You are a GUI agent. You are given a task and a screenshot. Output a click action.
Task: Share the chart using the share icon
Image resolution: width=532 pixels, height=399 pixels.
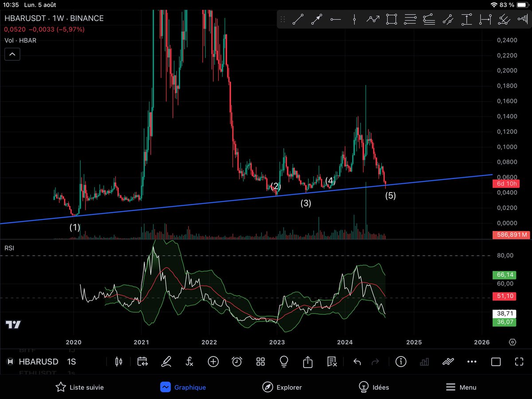pos(308,362)
